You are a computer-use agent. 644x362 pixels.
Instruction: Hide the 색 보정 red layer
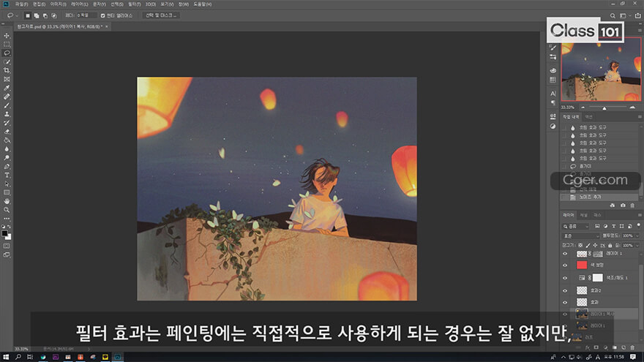565,265
